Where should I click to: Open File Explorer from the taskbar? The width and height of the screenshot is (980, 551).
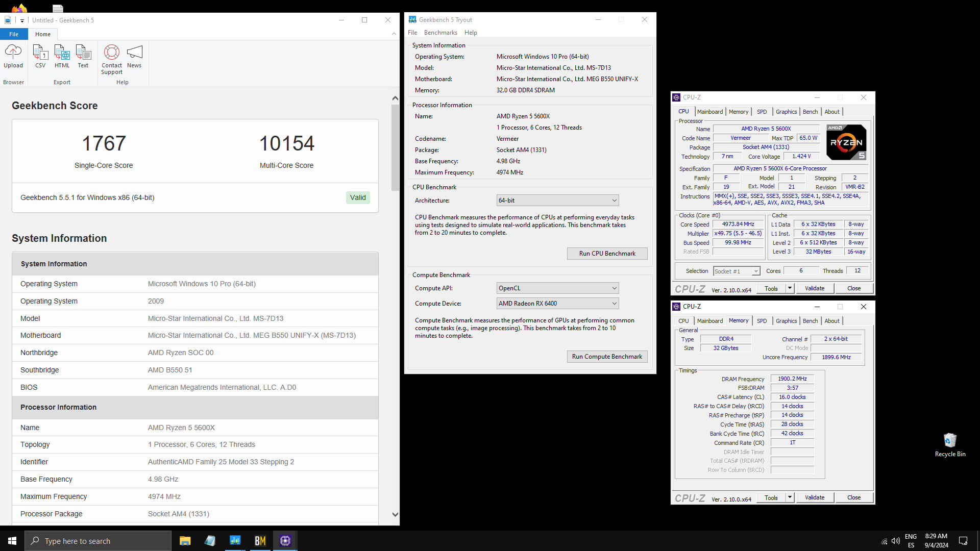tap(185, 541)
